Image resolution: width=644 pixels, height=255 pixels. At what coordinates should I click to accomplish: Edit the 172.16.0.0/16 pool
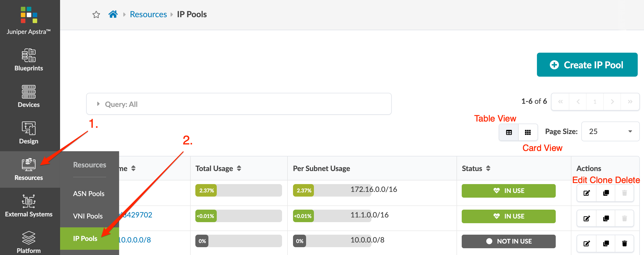point(587,193)
